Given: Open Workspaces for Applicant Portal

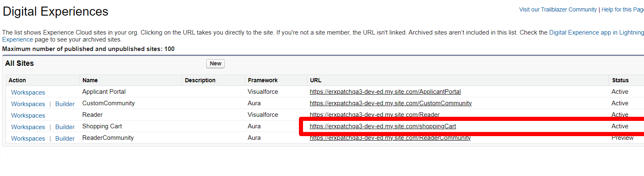Looking at the screenshot, I should [x=28, y=93].
